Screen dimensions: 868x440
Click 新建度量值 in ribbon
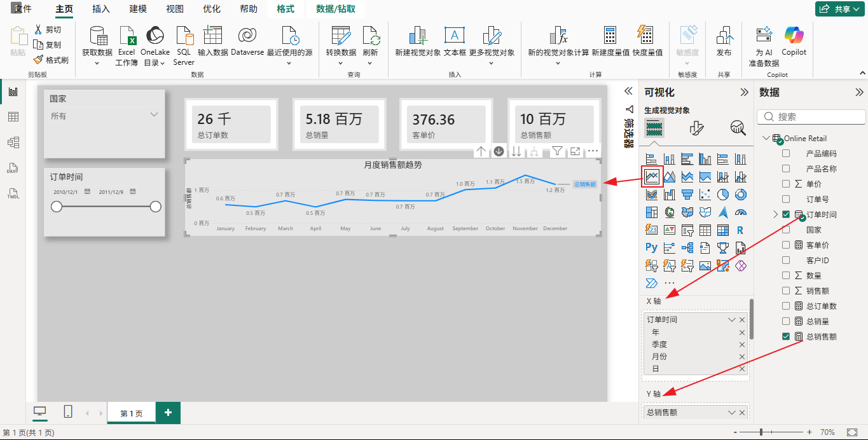610,41
